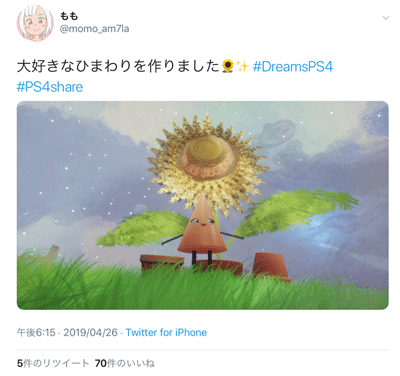
Task: Click the 2019/04/26 date
Action: 90,332
